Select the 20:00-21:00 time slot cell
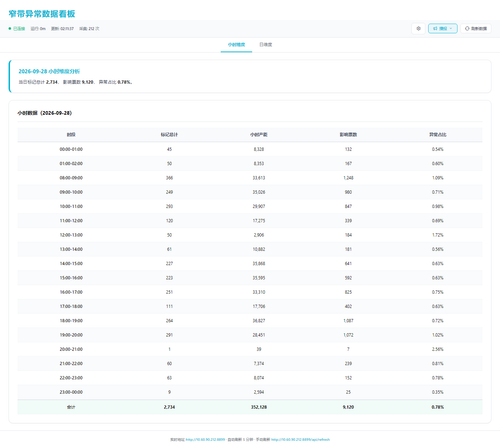500x448 pixels. pyautogui.click(x=71, y=349)
